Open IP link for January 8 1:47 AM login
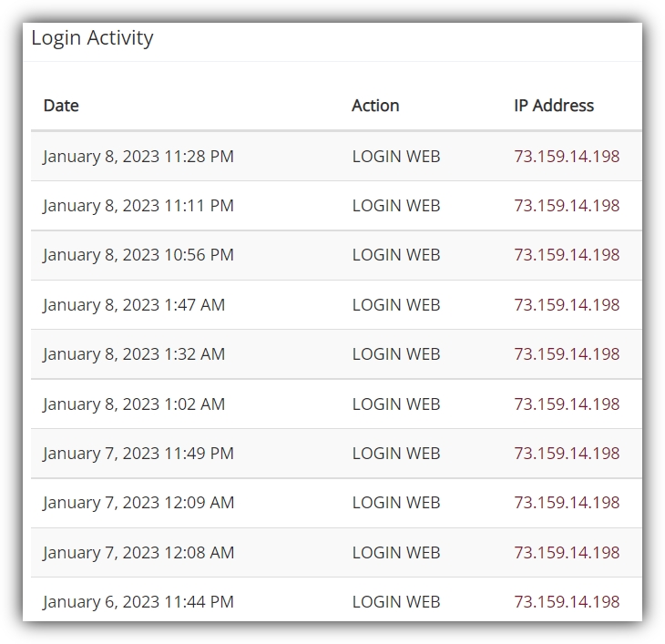665x644 pixels. (567, 305)
